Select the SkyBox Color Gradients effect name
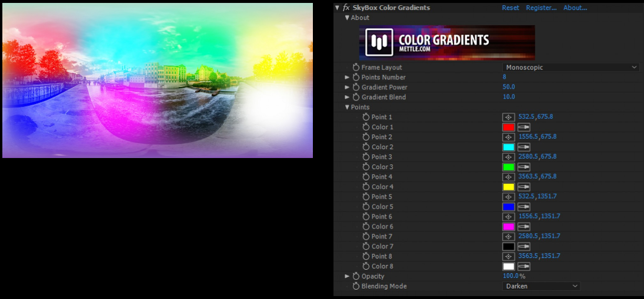Viewport: 644px width, 299px height. click(392, 8)
